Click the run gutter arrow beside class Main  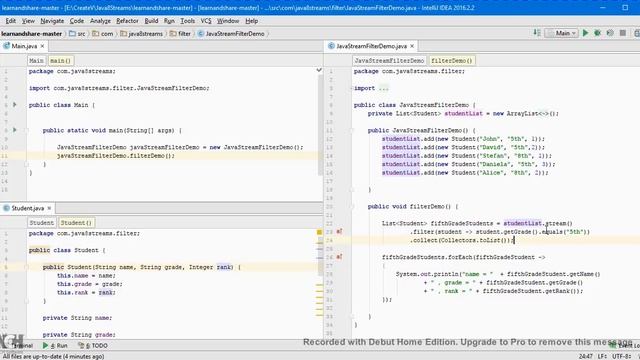(15, 105)
